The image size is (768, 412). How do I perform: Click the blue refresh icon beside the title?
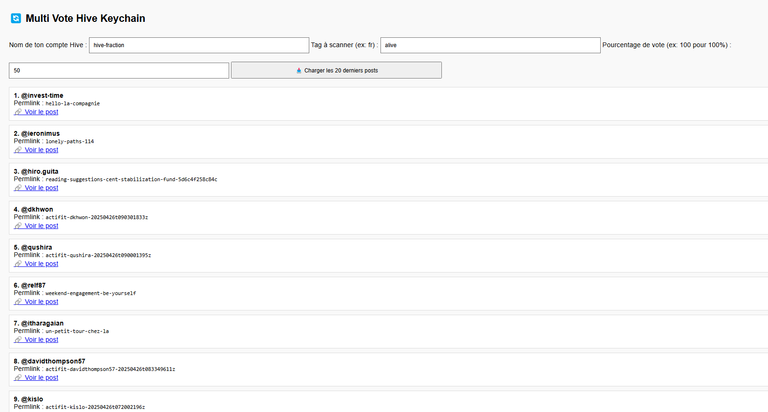pyautogui.click(x=16, y=18)
